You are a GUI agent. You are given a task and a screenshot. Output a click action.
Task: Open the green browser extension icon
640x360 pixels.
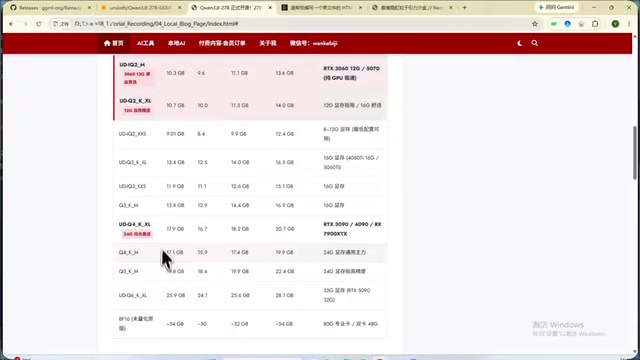[554, 24]
